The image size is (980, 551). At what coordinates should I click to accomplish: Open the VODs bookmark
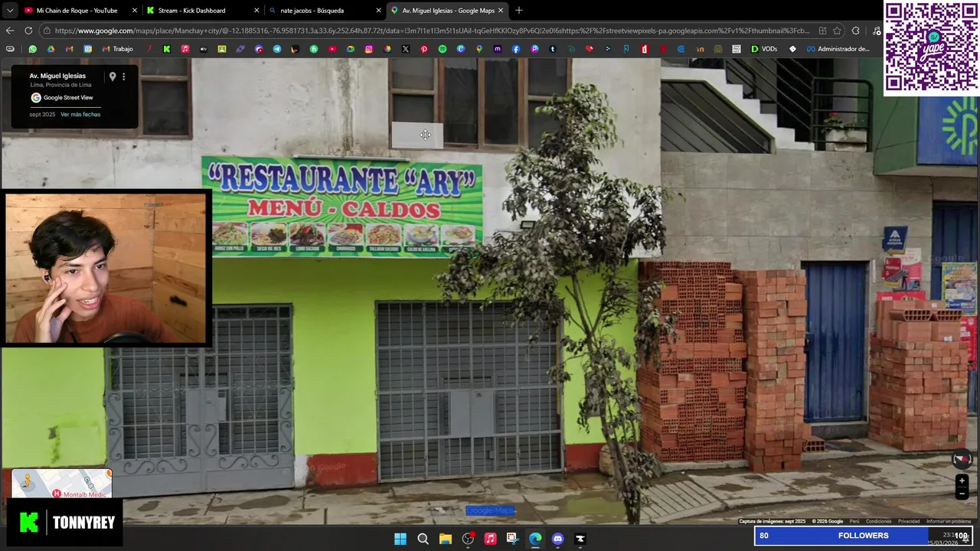(763, 49)
